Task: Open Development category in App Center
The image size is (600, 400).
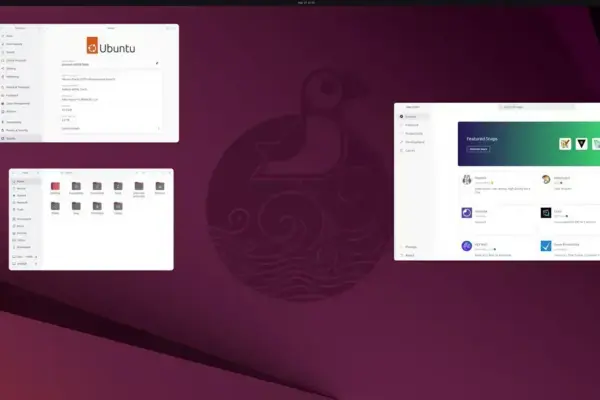Action: [413, 142]
